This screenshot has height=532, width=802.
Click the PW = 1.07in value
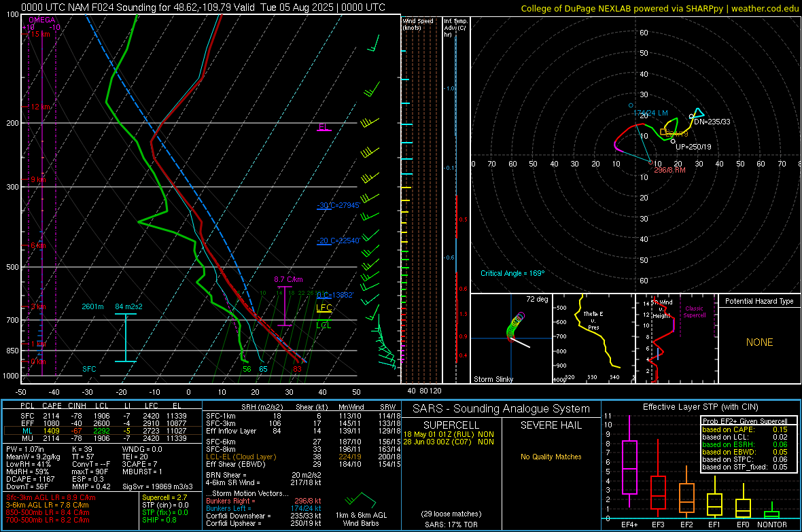(27, 449)
